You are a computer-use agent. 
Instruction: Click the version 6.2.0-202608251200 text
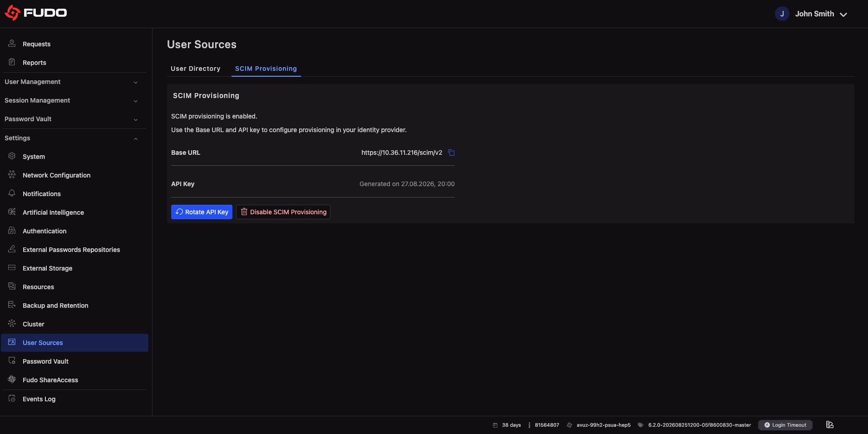point(700,425)
